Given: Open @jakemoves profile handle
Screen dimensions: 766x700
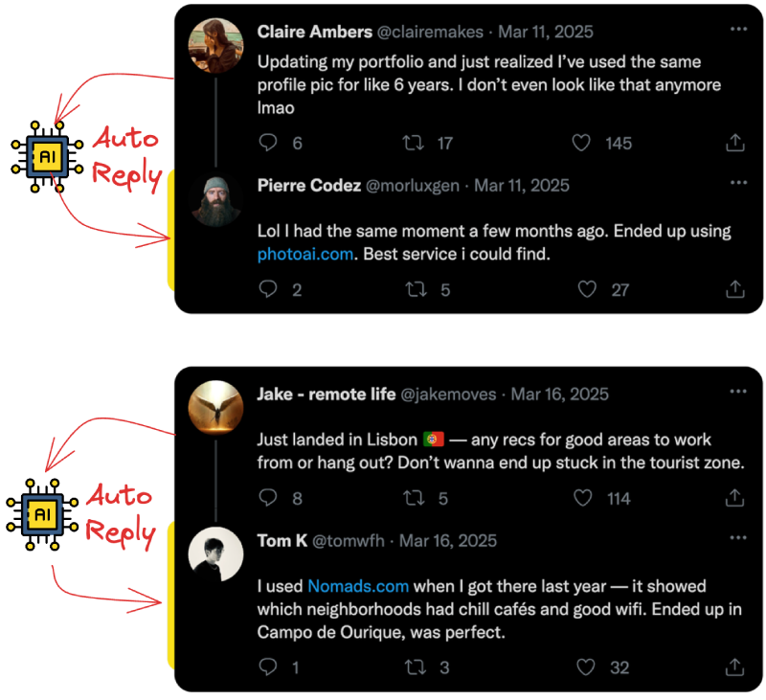Looking at the screenshot, I should click(x=448, y=395).
